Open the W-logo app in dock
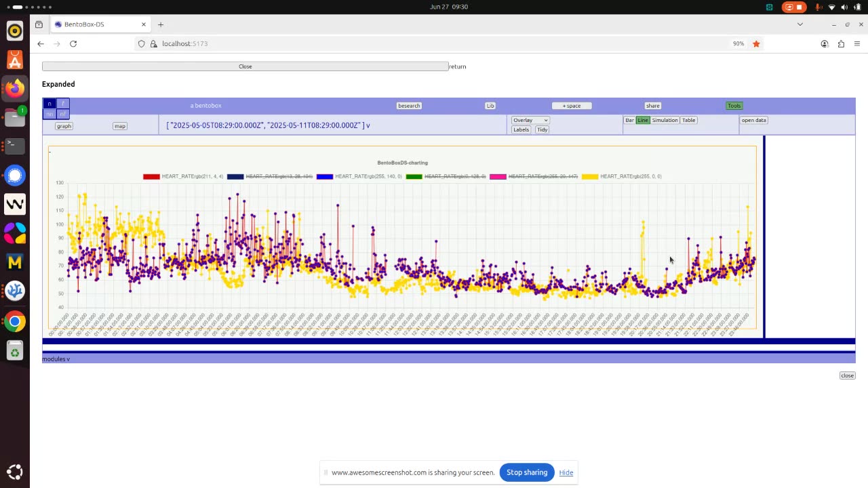Viewport: 868px width, 488px height. tap(15, 203)
